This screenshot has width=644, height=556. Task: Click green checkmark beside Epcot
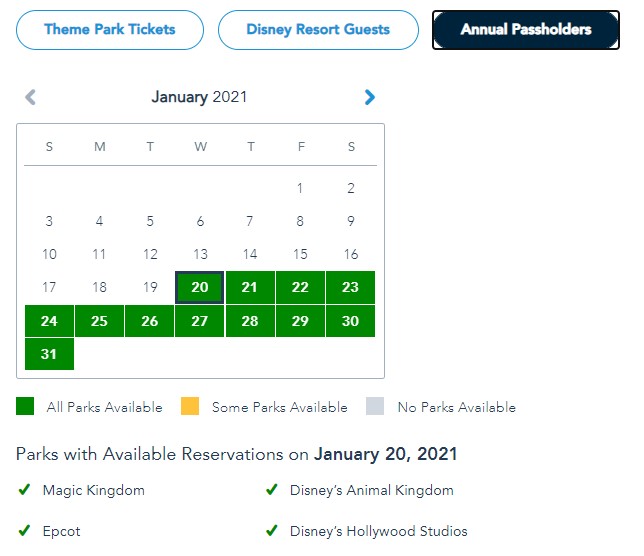(24, 531)
